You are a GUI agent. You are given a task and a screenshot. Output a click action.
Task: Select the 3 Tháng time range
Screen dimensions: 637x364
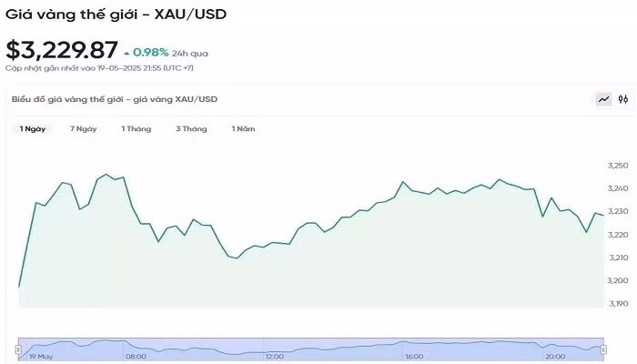(191, 129)
